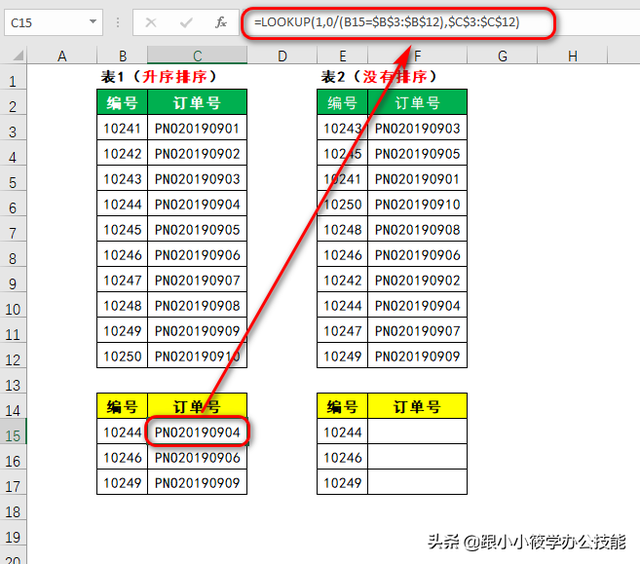Select column B header
The width and height of the screenshot is (640, 564).
pyautogui.click(x=122, y=56)
